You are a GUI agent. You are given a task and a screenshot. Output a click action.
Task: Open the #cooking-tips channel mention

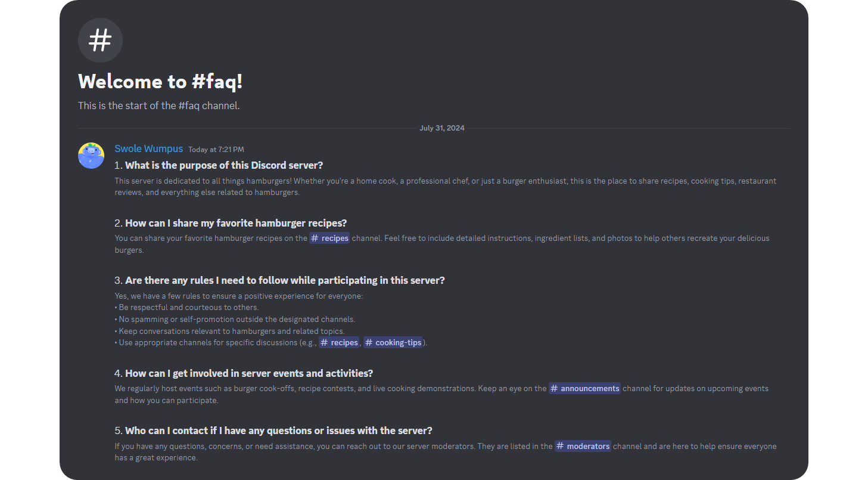click(393, 342)
